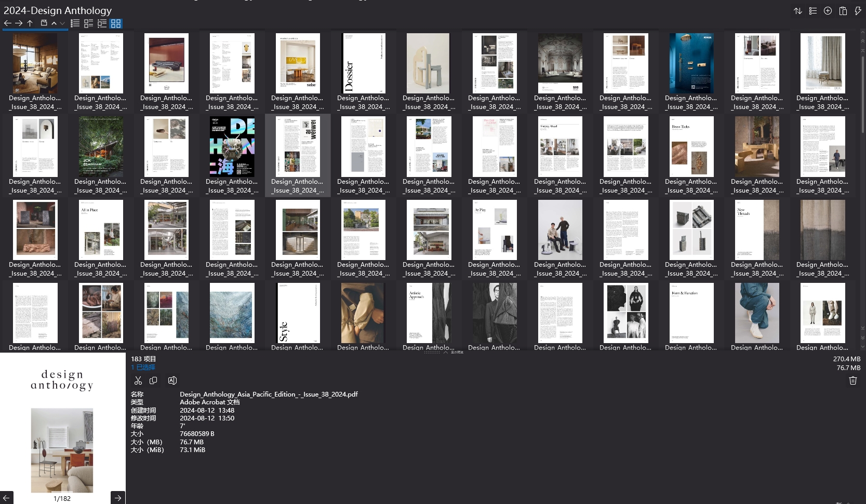Copy the selected file

click(x=154, y=380)
